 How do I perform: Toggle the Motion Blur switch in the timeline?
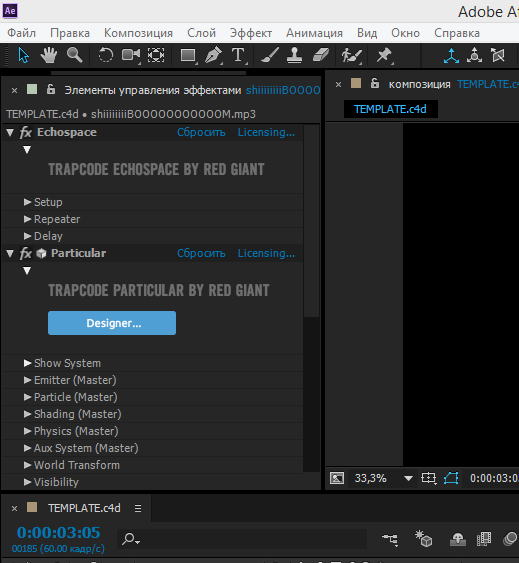(510, 539)
